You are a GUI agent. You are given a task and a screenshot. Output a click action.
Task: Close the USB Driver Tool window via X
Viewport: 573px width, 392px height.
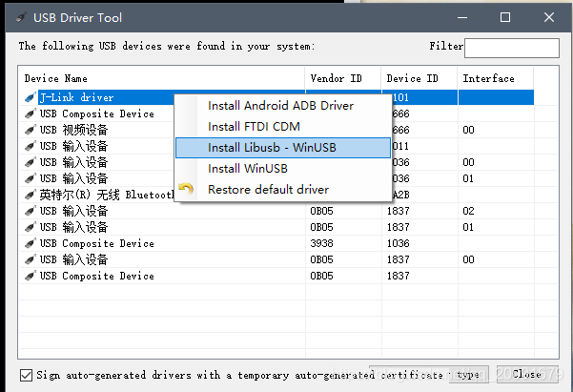tap(549, 17)
